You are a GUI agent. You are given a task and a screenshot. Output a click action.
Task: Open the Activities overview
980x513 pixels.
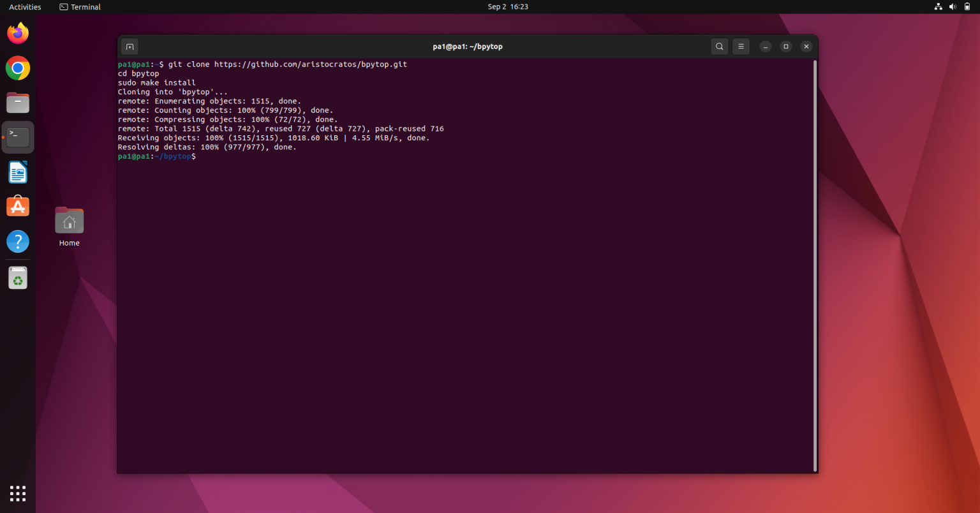pyautogui.click(x=25, y=6)
